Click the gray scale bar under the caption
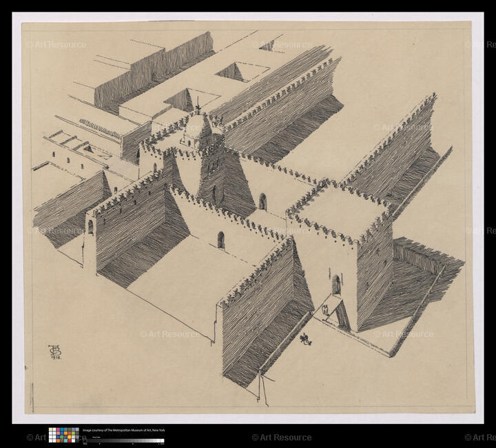The width and height of the screenshot is (496, 448). 124,440
